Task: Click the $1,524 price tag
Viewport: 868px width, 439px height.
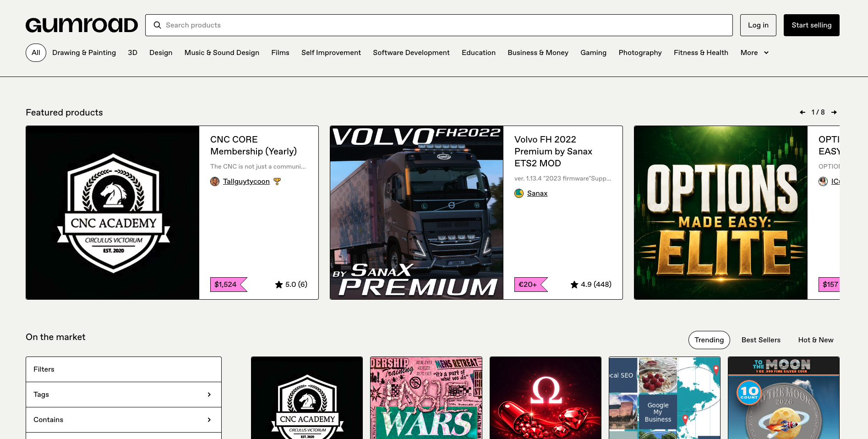Action: point(229,285)
